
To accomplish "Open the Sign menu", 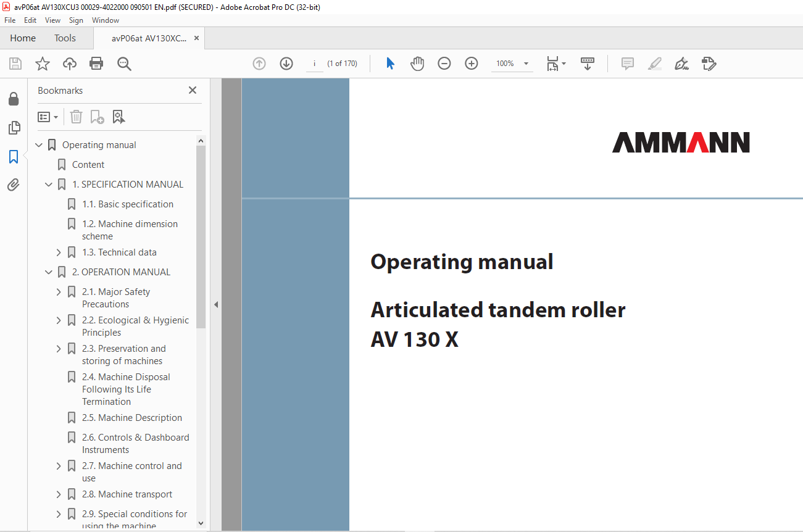I will point(76,20).
